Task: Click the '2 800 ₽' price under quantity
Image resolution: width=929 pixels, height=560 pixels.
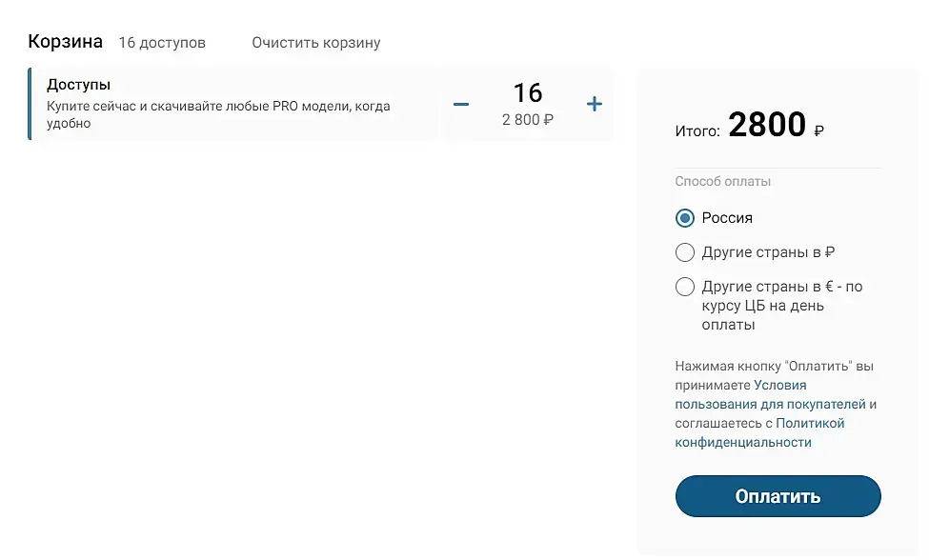Action: (x=527, y=120)
